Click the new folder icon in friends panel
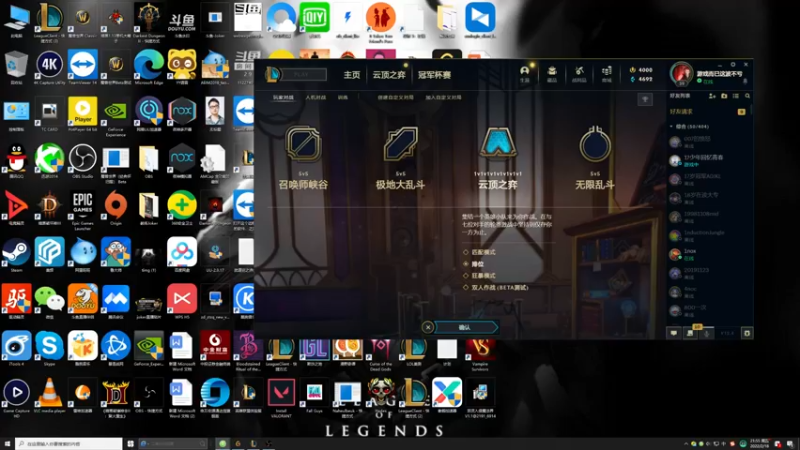Viewport: 800px width, 450px height. (x=724, y=96)
